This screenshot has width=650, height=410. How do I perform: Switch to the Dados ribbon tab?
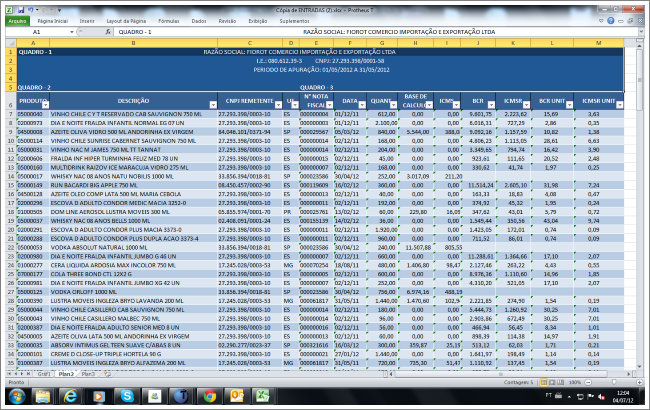[x=199, y=21]
